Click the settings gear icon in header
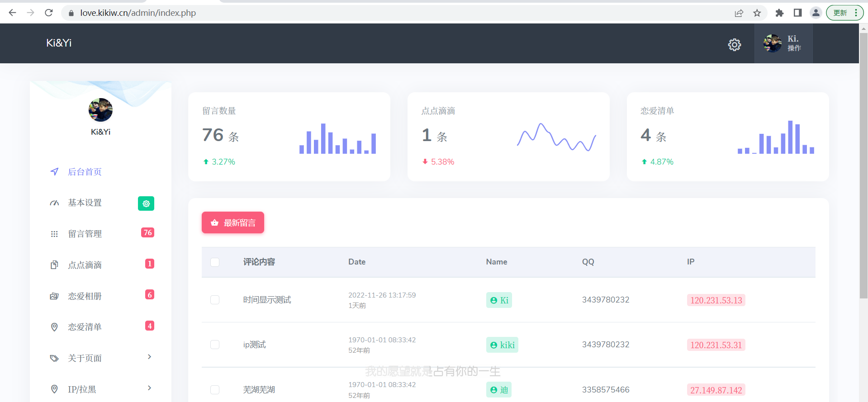 click(x=734, y=44)
